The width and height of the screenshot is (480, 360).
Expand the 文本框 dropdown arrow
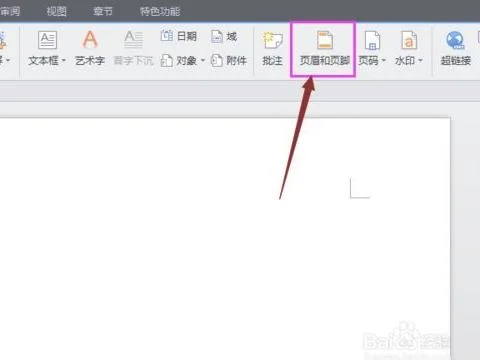[x=64, y=61]
